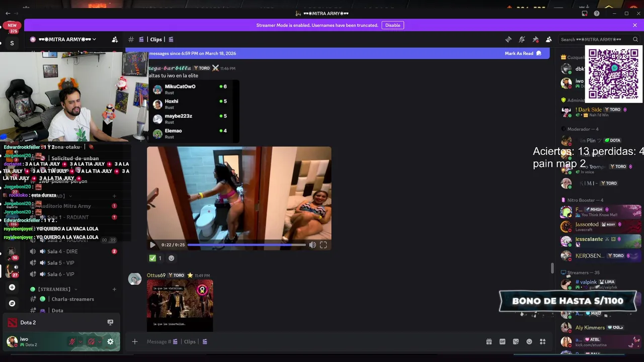Expand audio output options arrow
The width and height of the screenshot is (644, 362).
click(x=100, y=342)
